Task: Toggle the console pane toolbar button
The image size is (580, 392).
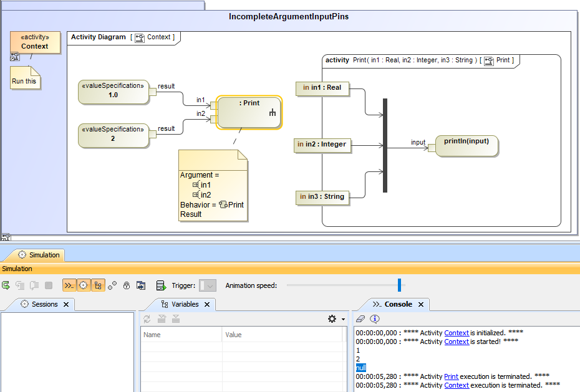Action: pos(69,285)
